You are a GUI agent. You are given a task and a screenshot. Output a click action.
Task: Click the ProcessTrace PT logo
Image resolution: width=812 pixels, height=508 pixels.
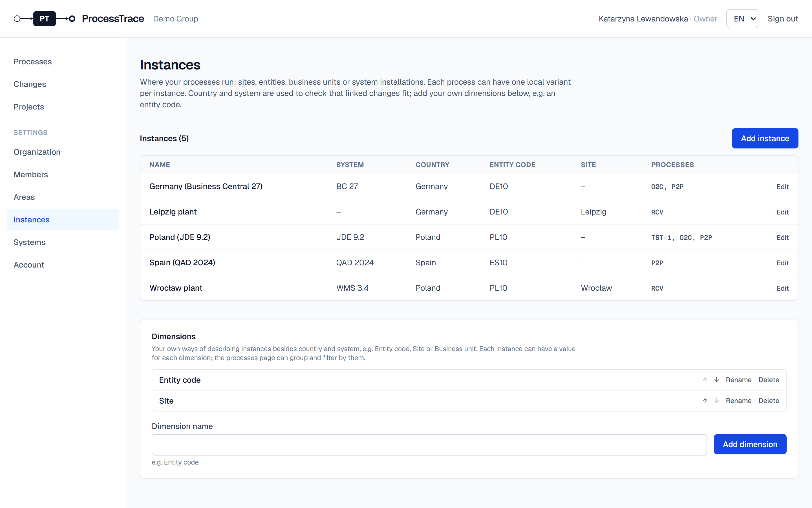pyautogui.click(x=44, y=19)
